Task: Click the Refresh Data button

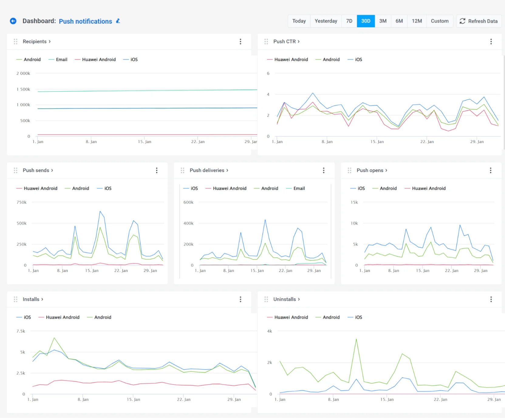Action: click(x=479, y=21)
